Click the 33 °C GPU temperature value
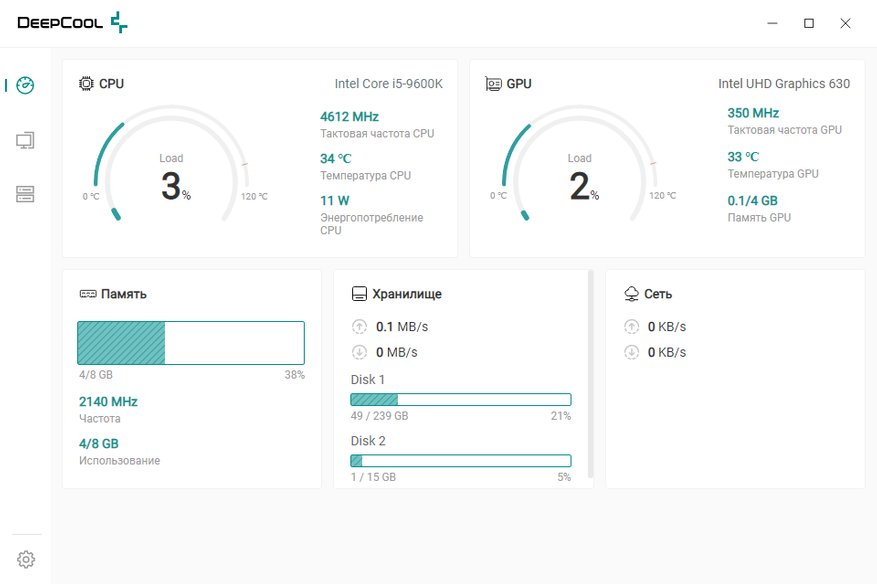Image resolution: width=877 pixels, height=584 pixels. [743, 157]
